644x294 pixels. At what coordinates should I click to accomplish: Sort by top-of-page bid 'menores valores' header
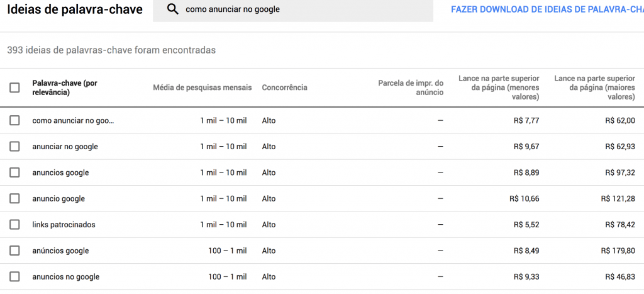pos(499,88)
